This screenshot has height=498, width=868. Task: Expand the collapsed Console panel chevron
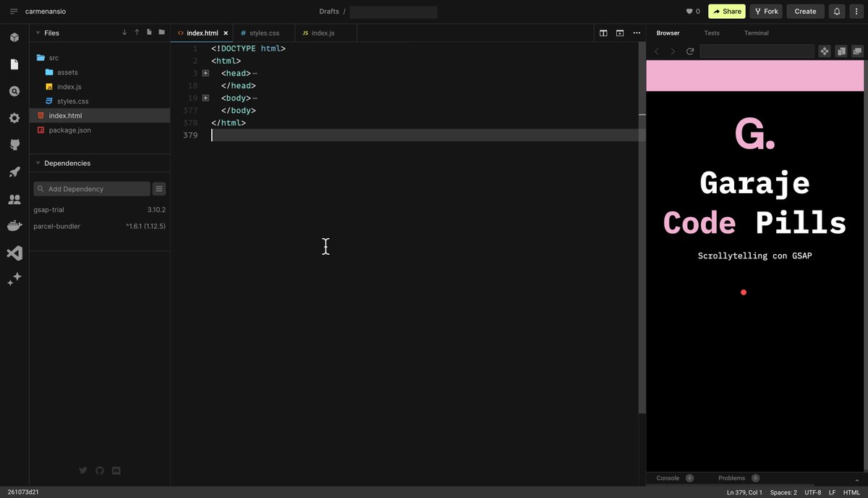856,479
